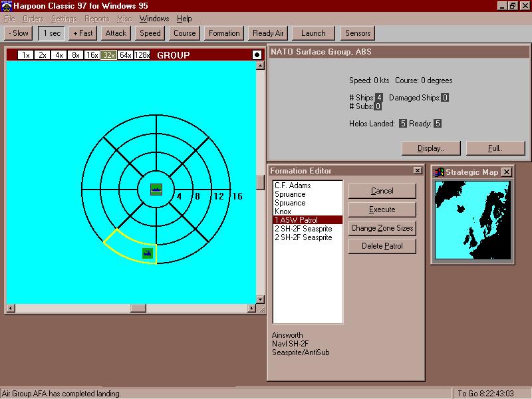
Task: Open the Windows menu
Action: coord(154,19)
